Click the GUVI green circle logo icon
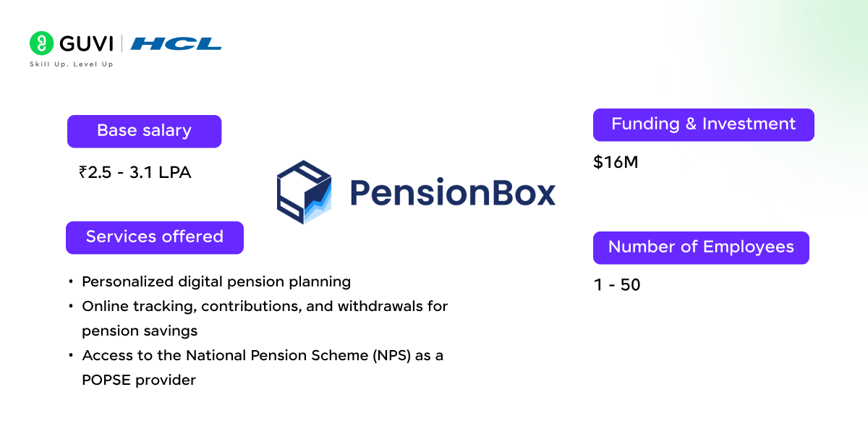 [41, 43]
